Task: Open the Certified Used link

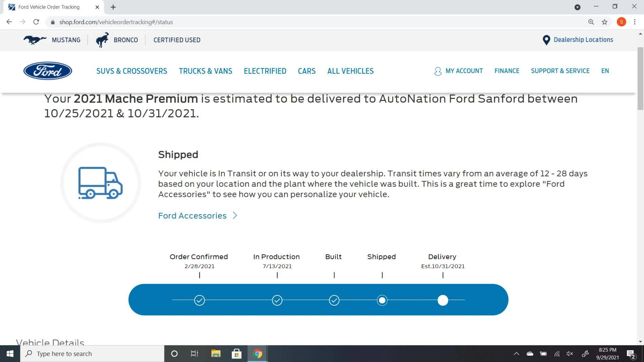Action: coord(177,40)
